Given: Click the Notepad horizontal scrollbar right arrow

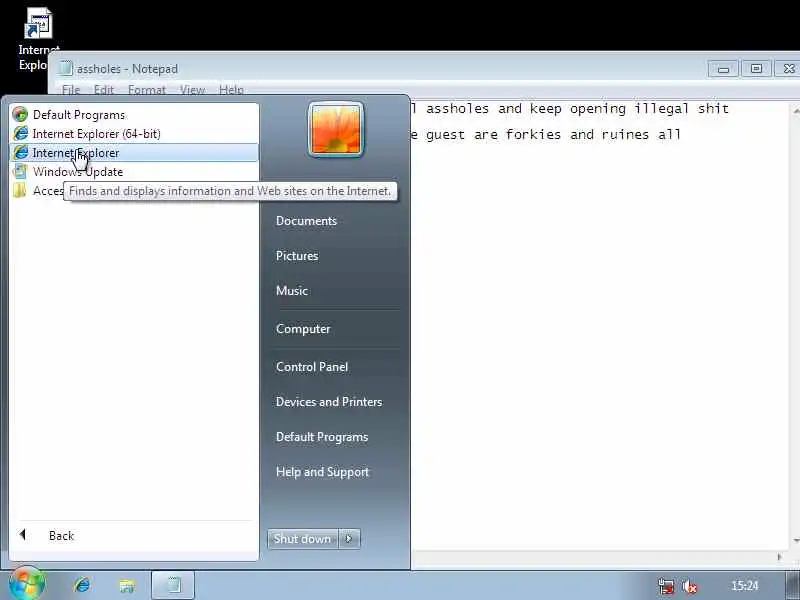Looking at the screenshot, I should (780, 557).
